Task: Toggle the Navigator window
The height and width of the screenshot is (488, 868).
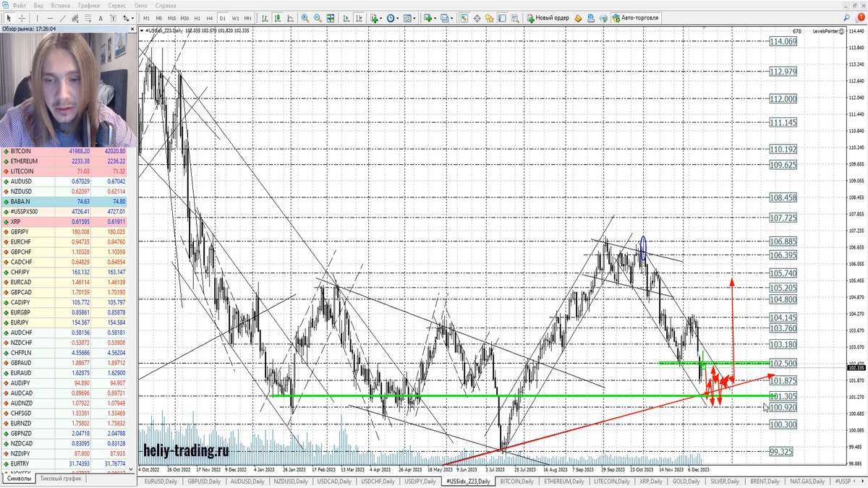Action: (489, 17)
